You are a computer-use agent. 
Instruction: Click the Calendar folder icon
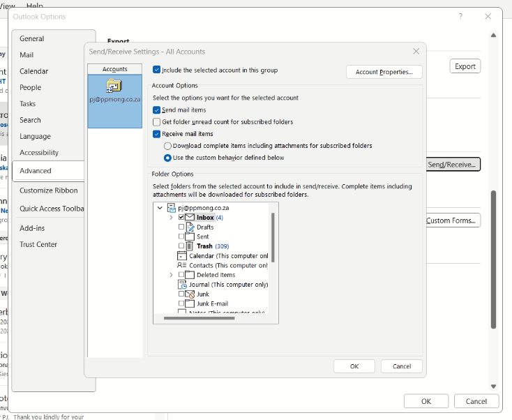182,256
